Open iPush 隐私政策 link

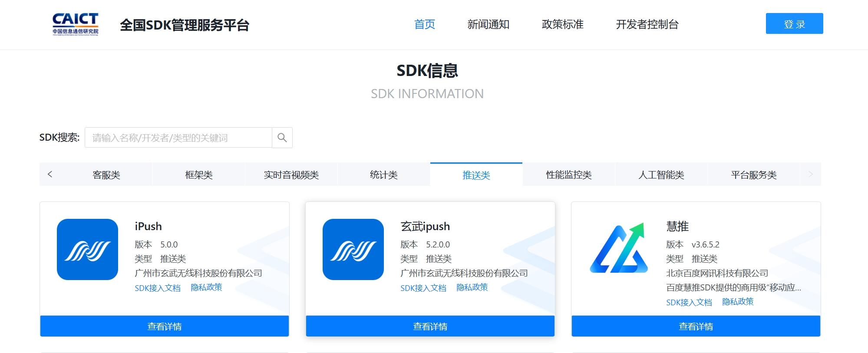click(x=206, y=287)
